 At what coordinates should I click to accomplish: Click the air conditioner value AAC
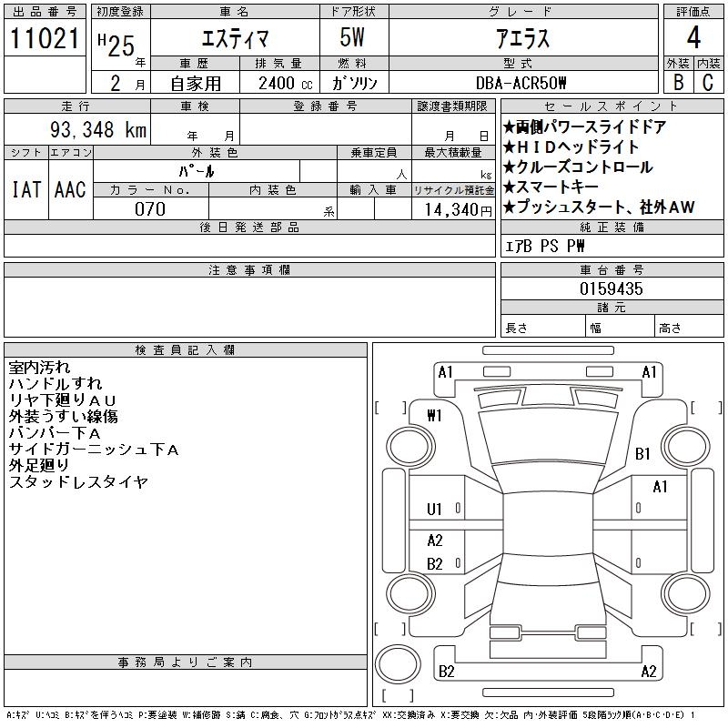(x=71, y=189)
